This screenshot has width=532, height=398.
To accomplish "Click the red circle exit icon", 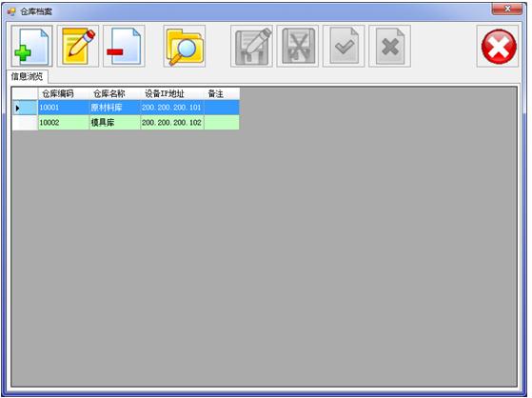I will click(x=498, y=46).
